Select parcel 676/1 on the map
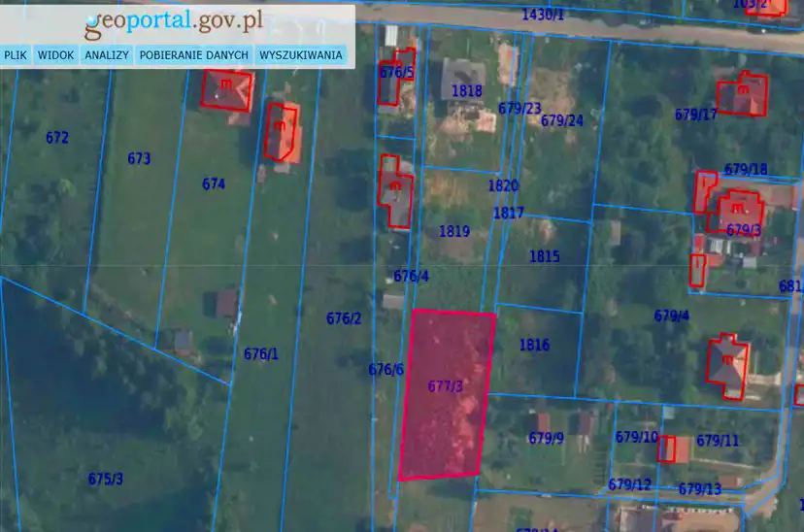This screenshot has width=804, height=532. [x=260, y=354]
